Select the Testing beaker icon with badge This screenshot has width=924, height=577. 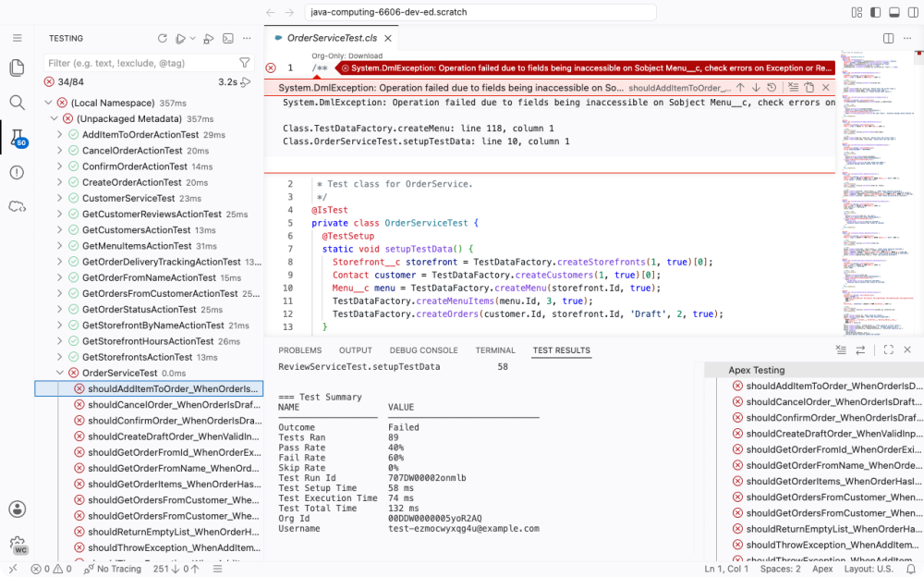pyautogui.click(x=18, y=138)
